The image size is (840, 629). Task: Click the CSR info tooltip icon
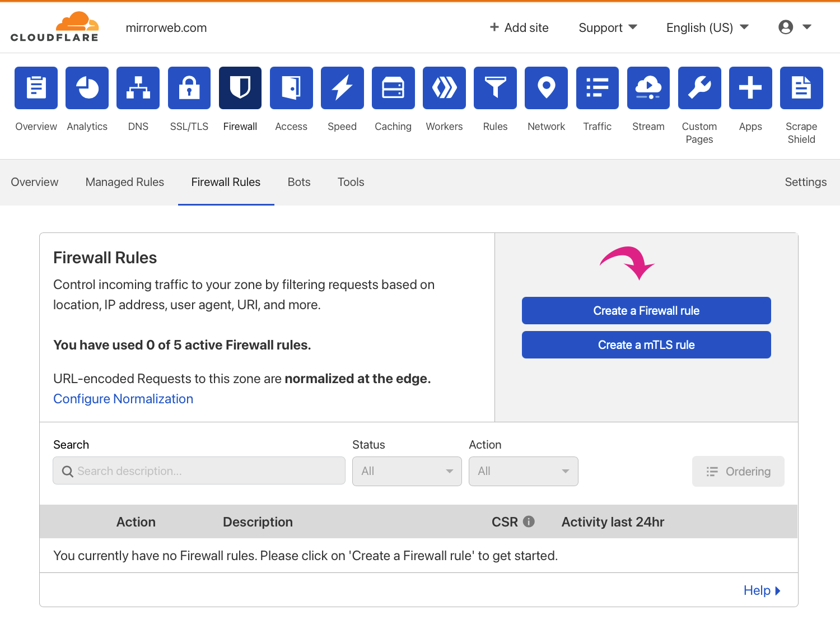tap(530, 521)
